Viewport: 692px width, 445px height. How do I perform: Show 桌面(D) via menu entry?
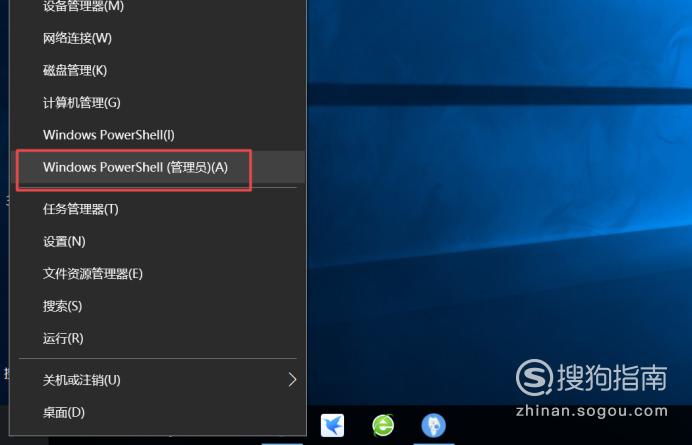click(158, 412)
